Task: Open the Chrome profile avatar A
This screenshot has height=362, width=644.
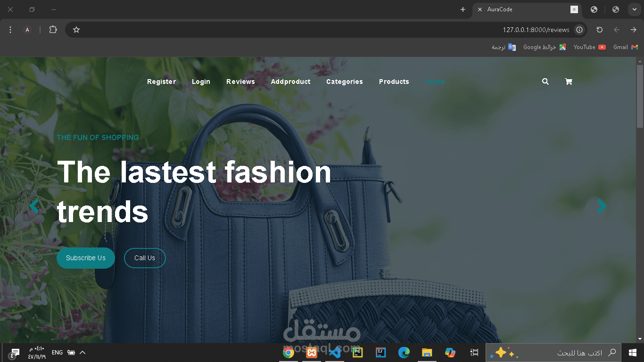Action: [x=27, y=30]
